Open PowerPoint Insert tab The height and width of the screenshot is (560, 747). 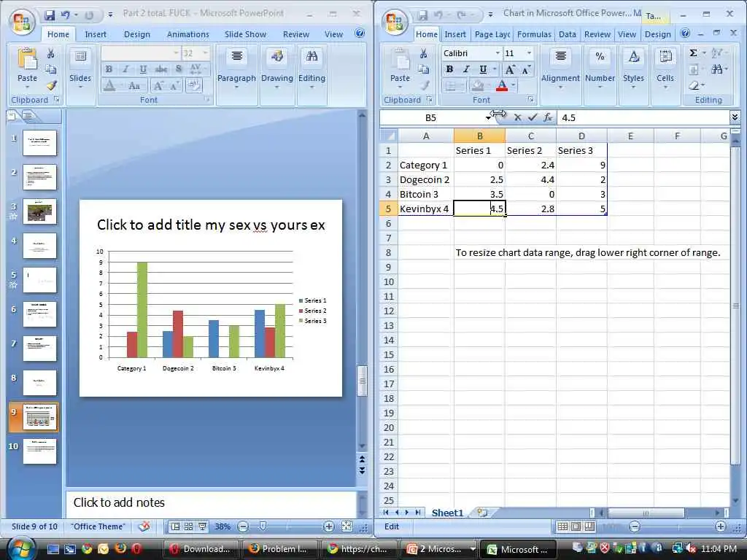click(96, 34)
